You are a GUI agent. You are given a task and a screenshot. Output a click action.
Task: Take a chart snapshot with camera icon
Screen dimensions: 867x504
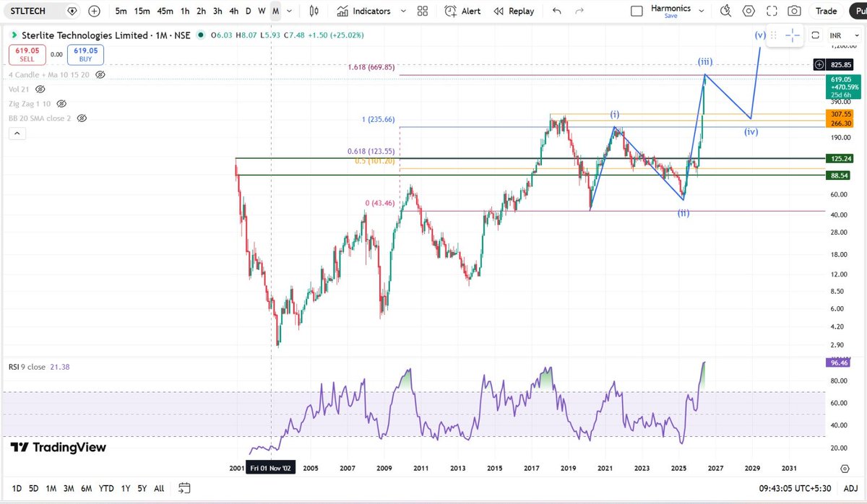pos(794,11)
